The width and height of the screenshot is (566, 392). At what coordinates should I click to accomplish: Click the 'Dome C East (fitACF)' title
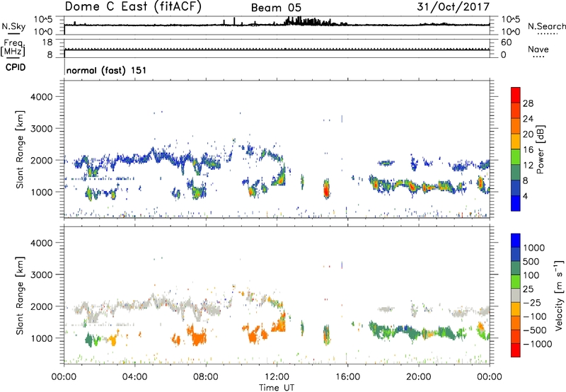tap(133, 6)
